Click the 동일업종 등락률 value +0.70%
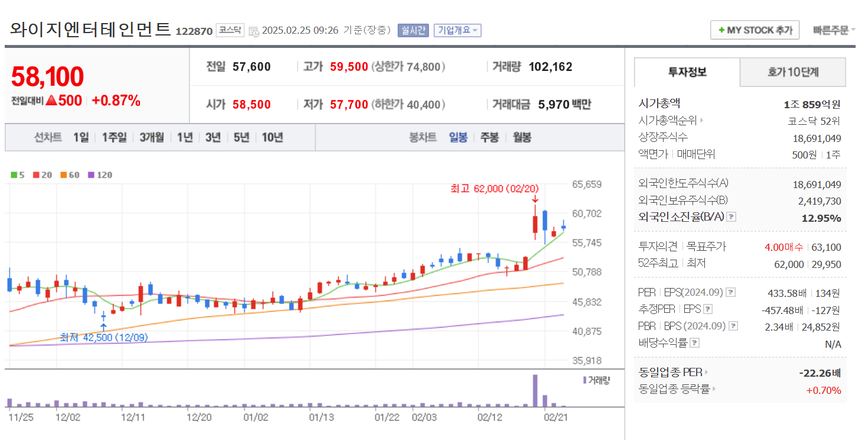 click(824, 390)
